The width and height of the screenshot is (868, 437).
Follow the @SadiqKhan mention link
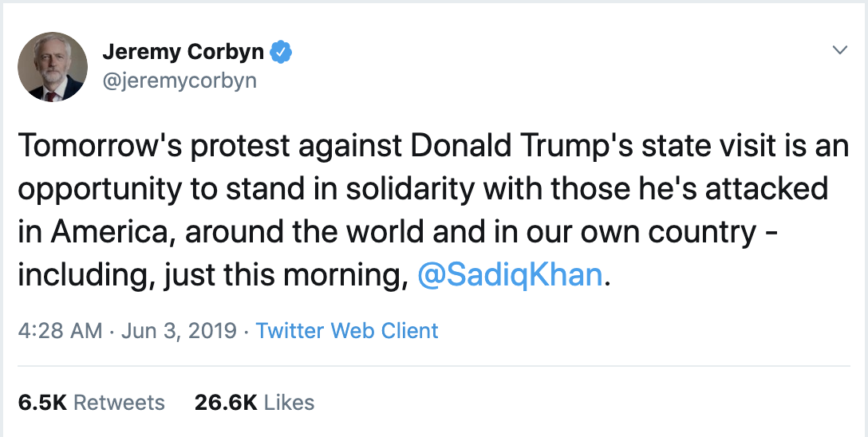tap(510, 275)
